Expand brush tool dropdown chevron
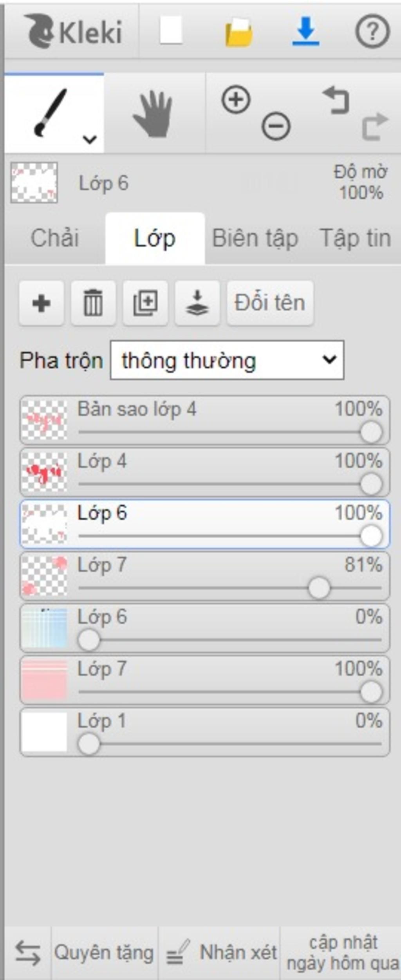The width and height of the screenshot is (401, 980). click(x=90, y=139)
